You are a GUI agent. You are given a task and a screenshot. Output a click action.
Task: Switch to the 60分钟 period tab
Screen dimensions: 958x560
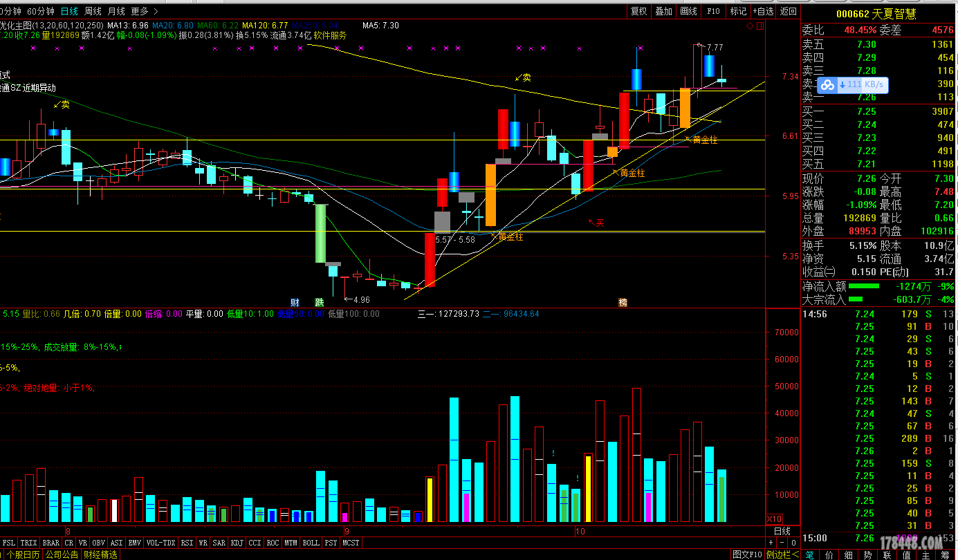pos(41,11)
